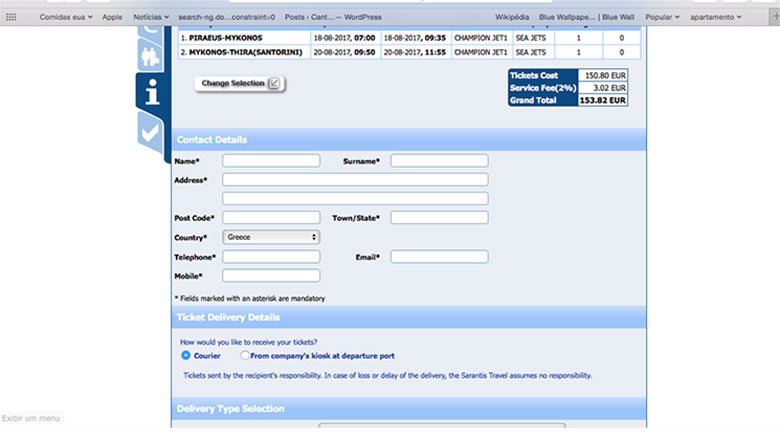Focus the Telephone input field

point(271,257)
